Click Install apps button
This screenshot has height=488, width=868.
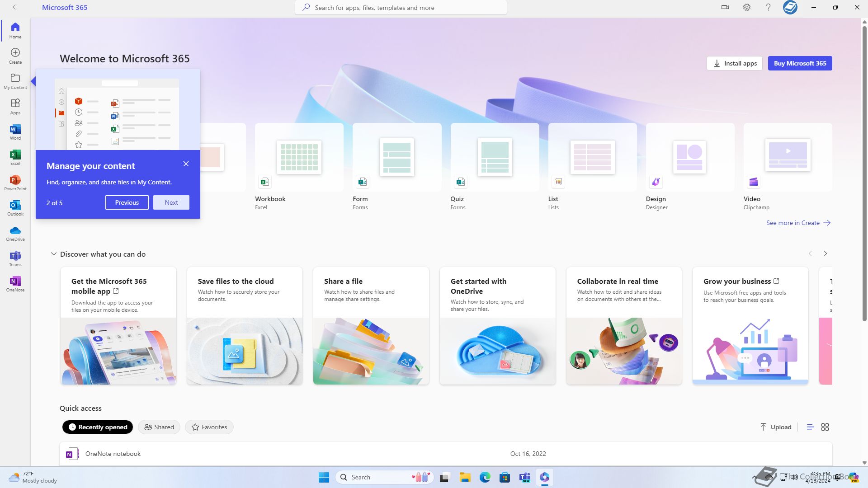tap(735, 63)
